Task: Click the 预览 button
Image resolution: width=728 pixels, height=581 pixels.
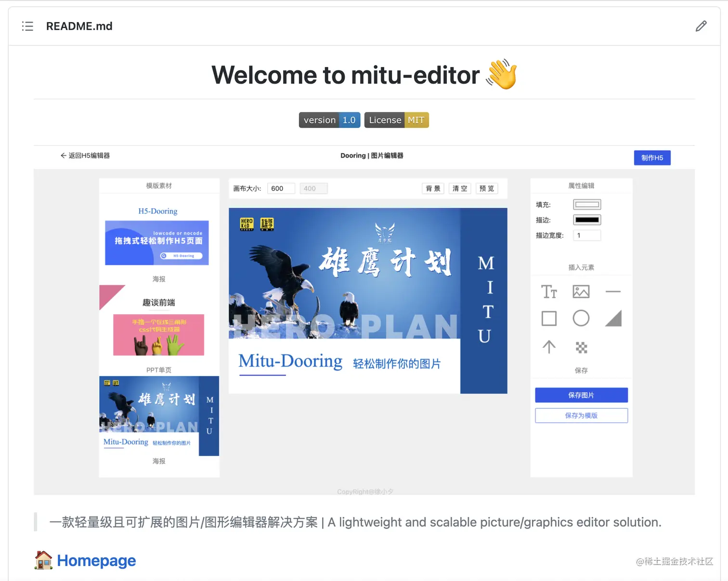Action: coord(487,188)
